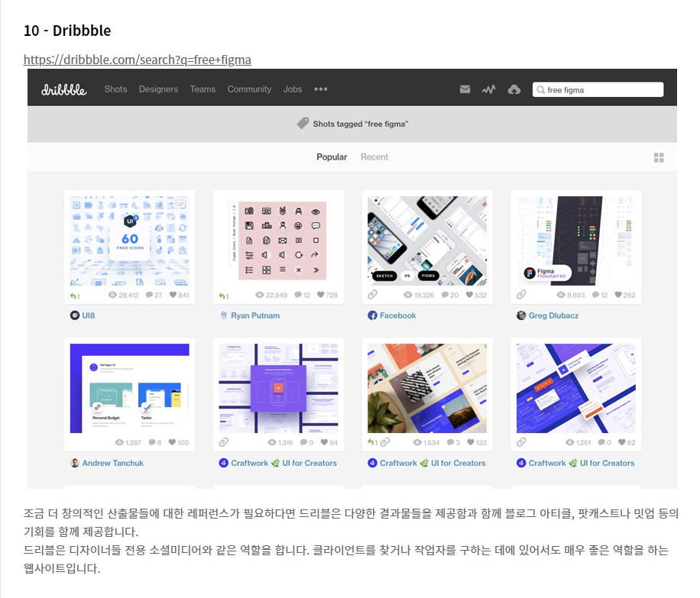Open the blue isometric Craftwork shot thumbnail
This screenshot has width=700, height=598.
[x=576, y=388]
